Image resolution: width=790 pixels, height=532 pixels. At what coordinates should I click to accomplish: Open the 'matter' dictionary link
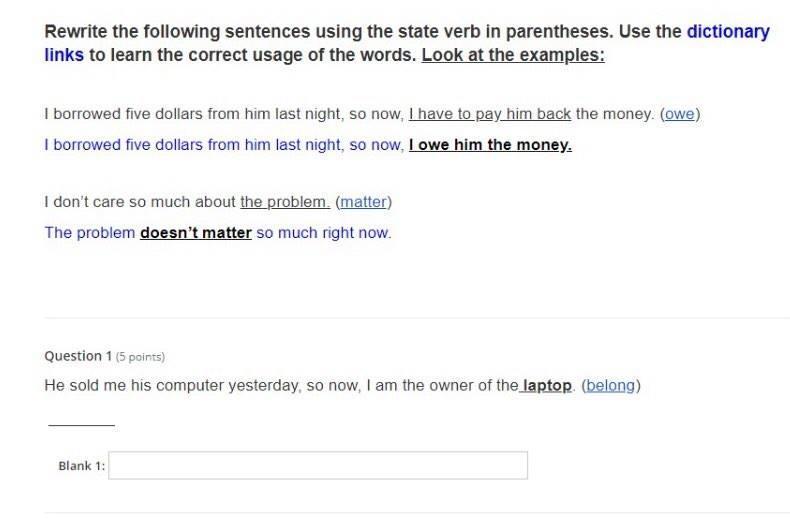point(363,202)
